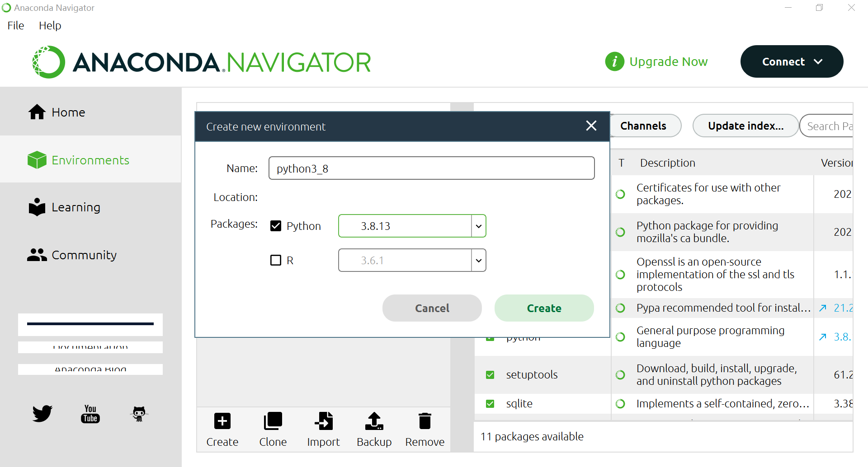Click the Upgrade Now link
This screenshot has width=868, height=467.
tap(668, 61)
